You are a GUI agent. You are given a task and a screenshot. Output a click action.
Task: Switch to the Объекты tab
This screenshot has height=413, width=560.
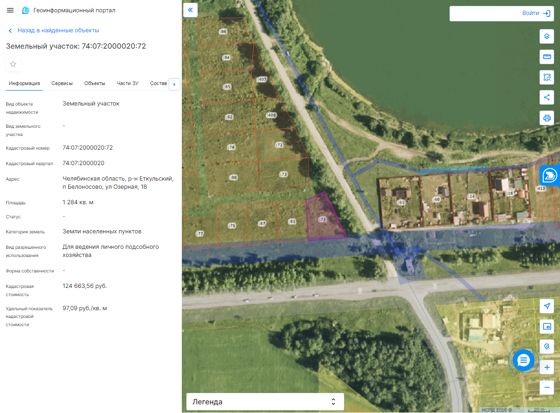pyautogui.click(x=94, y=83)
